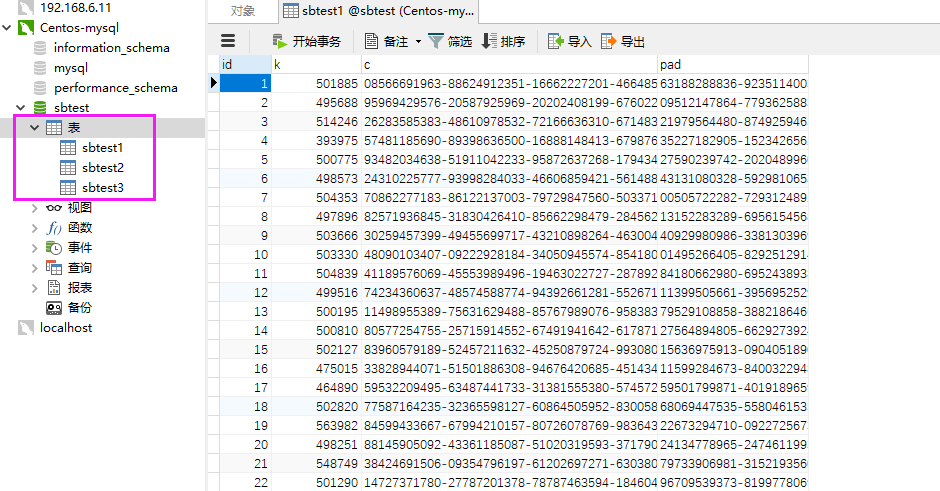Image resolution: width=940 pixels, height=491 pixels.
Task: Select pad cell starting with 43131080328
Action: pos(733,179)
